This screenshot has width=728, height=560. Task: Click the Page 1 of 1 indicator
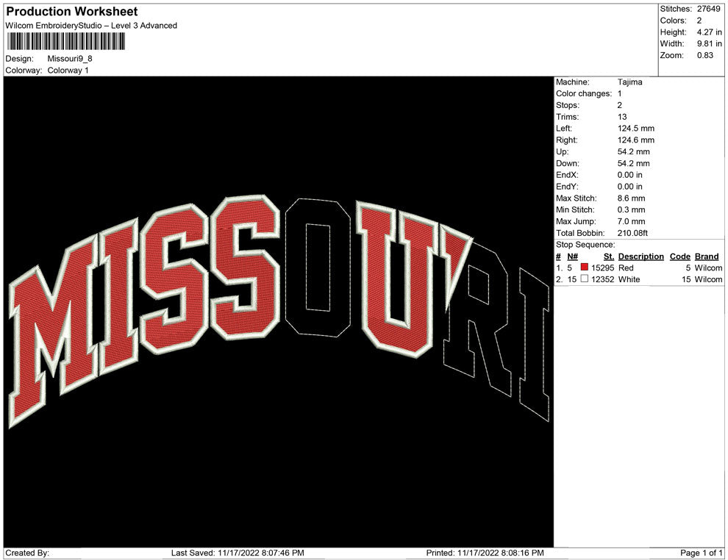point(701,553)
